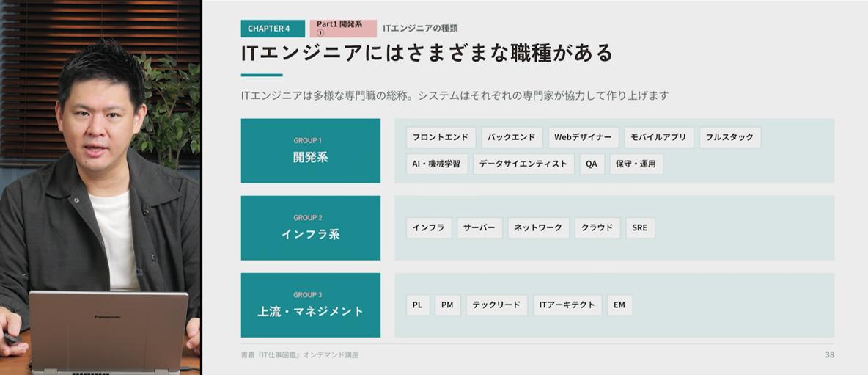The height and width of the screenshot is (375, 868).
Task: Click the PL tag
Action: pos(417,305)
